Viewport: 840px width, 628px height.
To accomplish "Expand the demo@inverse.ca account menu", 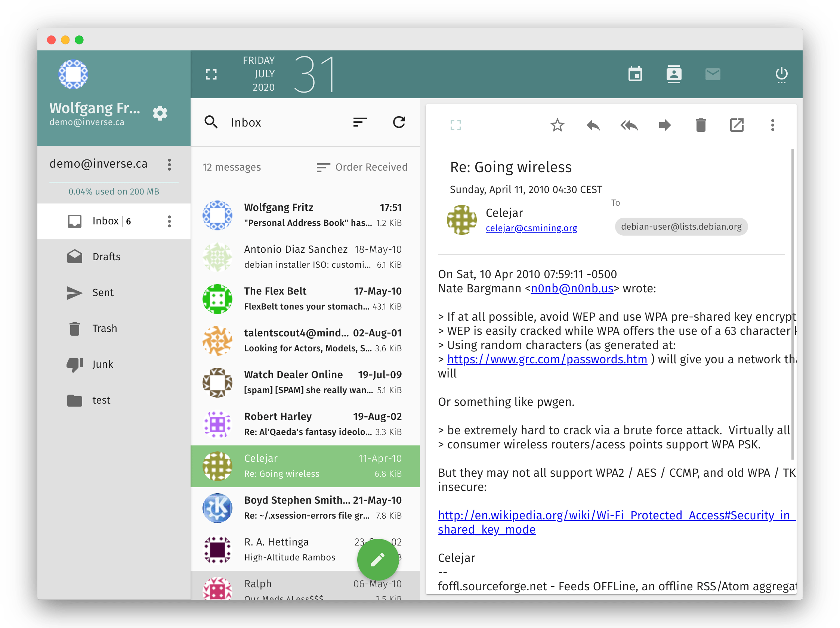I will (170, 164).
